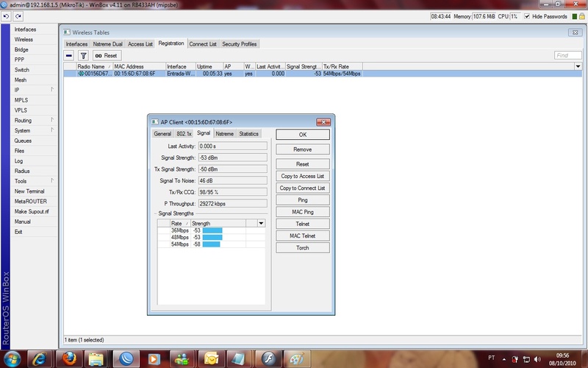Switch to the Access List tab
This screenshot has height=368, width=588.
pyautogui.click(x=140, y=44)
